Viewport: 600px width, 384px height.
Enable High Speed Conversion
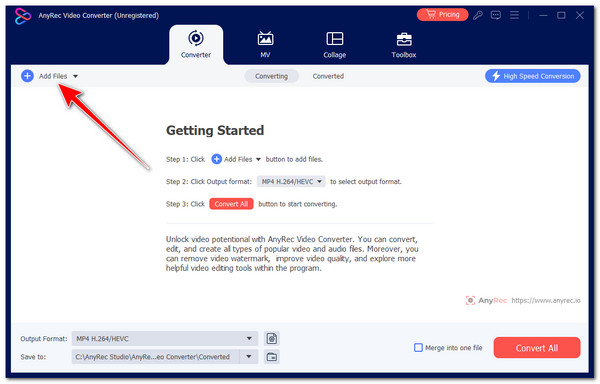(533, 76)
